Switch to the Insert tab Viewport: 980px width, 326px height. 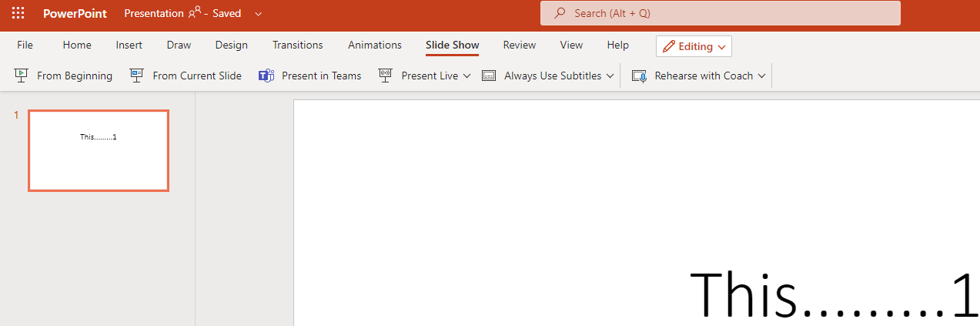coord(129,45)
